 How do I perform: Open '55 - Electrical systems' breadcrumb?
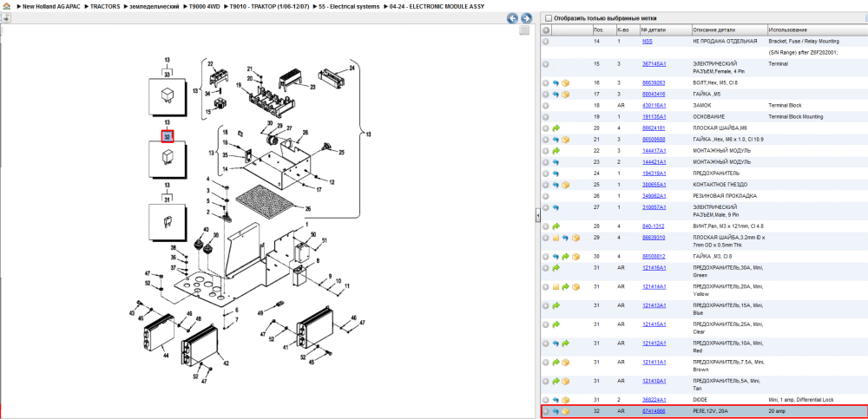[349, 6]
